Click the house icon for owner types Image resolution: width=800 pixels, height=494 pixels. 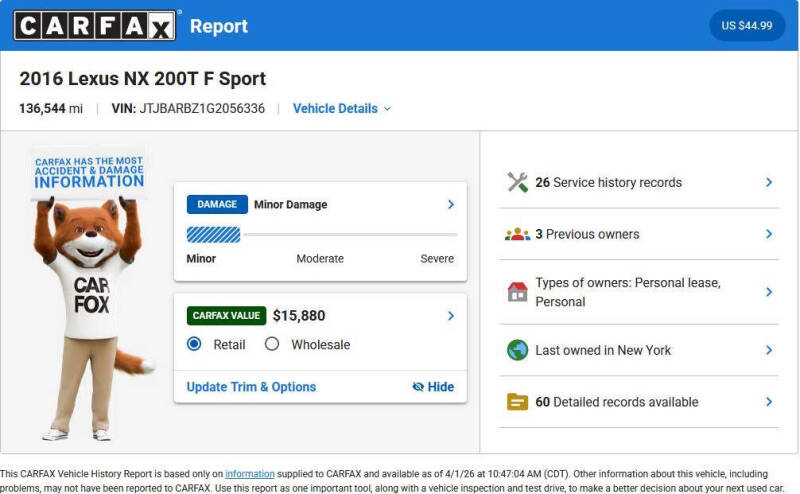[517, 292]
